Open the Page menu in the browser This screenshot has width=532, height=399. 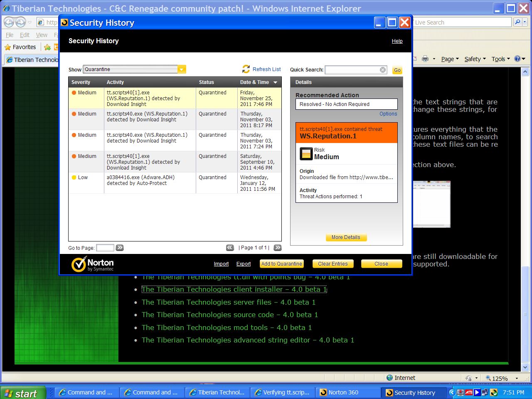click(x=450, y=59)
